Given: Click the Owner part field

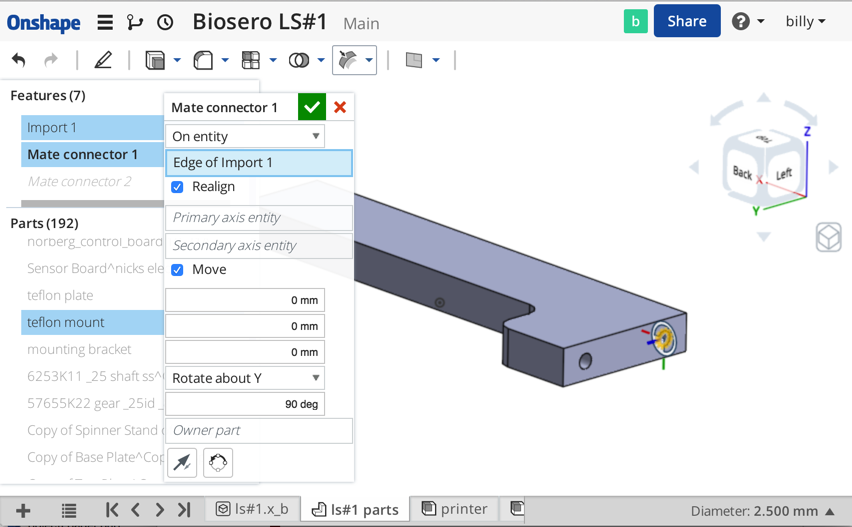Looking at the screenshot, I should click(x=259, y=431).
